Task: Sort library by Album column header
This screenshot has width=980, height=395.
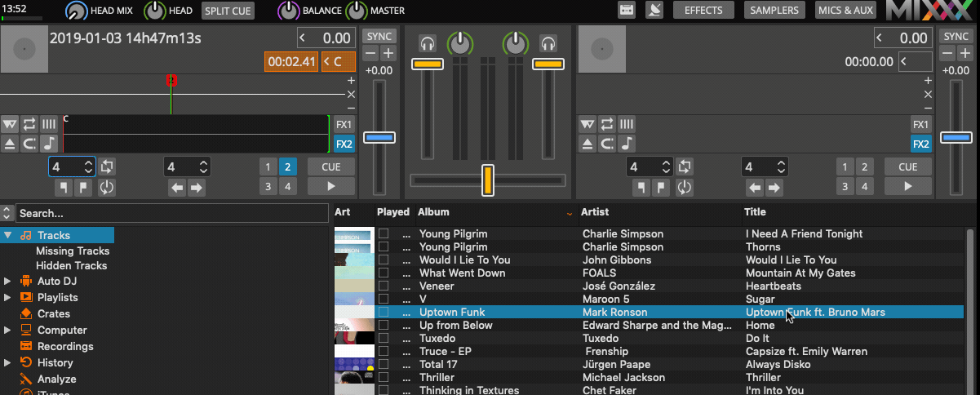Action: click(x=496, y=212)
